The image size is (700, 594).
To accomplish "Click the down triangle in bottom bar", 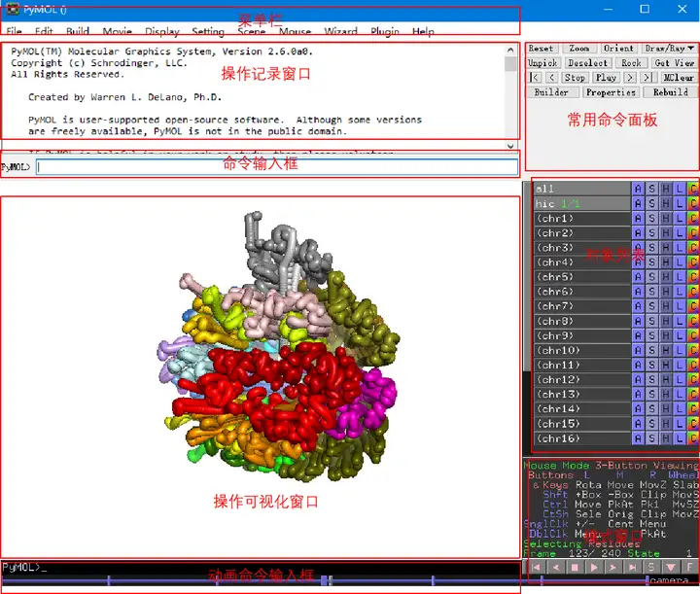I will tap(671, 567).
